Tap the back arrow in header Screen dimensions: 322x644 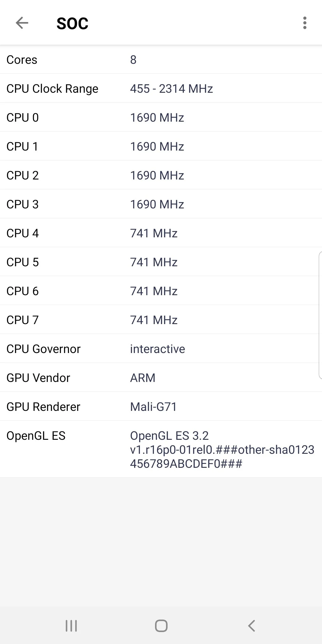click(x=22, y=23)
